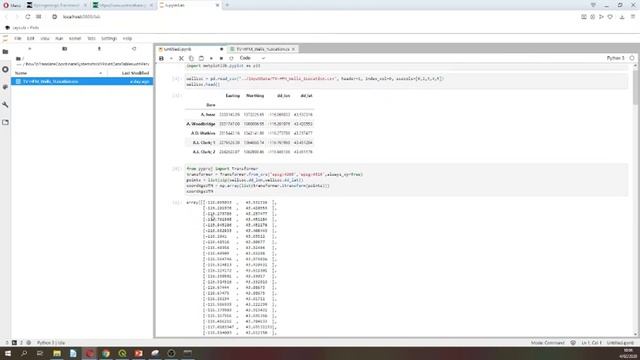Viewport: 640px width, 360px height.
Task: Cut the selected cell with scissors icon
Action: [x=181, y=58]
